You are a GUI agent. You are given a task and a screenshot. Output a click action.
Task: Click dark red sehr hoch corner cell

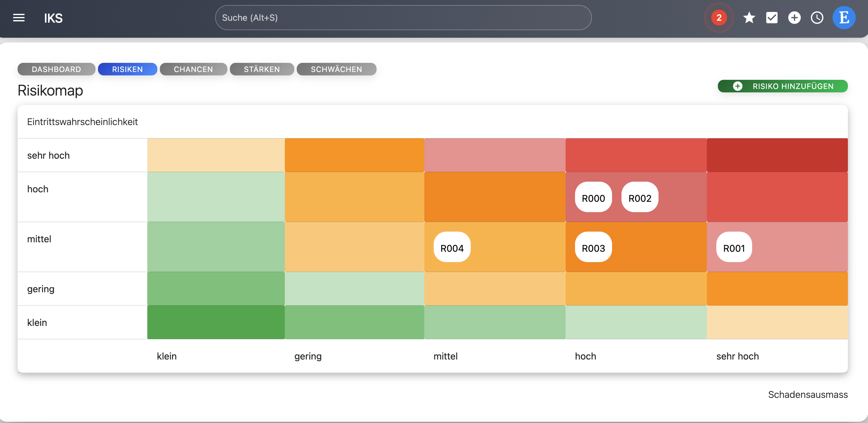tap(777, 155)
